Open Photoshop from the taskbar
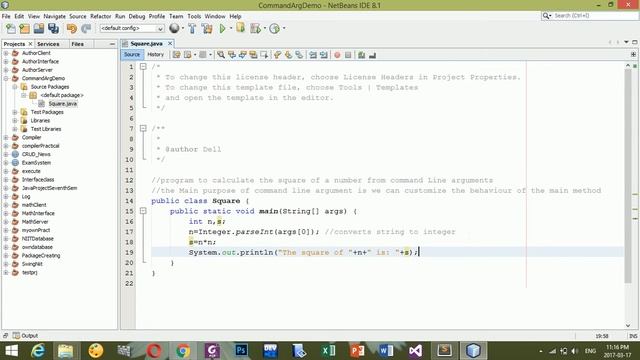640x360 pixels. 241,351
